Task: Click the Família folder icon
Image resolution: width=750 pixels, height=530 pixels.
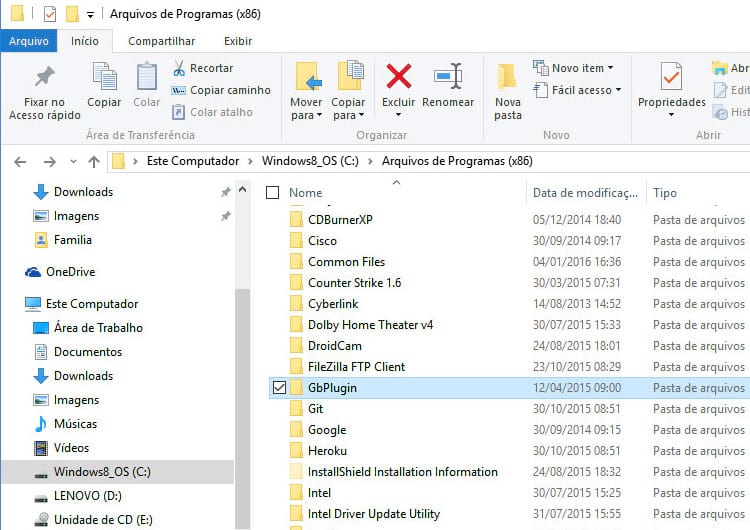Action: point(41,240)
